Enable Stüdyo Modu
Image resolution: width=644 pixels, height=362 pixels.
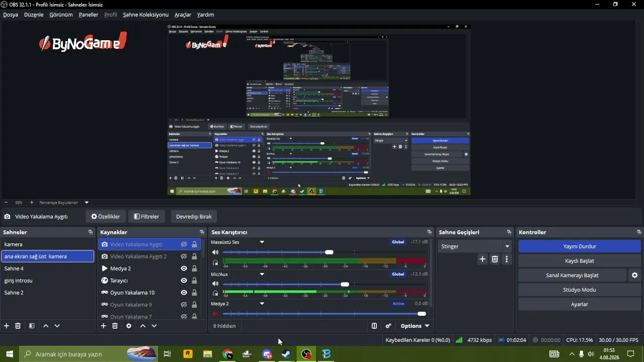click(x=580, y=290)
